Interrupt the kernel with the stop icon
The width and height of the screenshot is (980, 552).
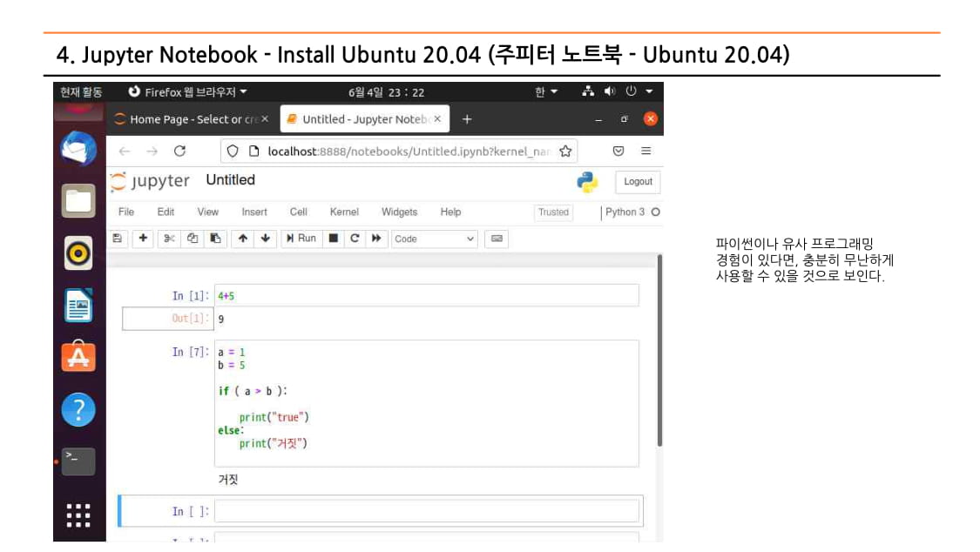click(333, 239)
